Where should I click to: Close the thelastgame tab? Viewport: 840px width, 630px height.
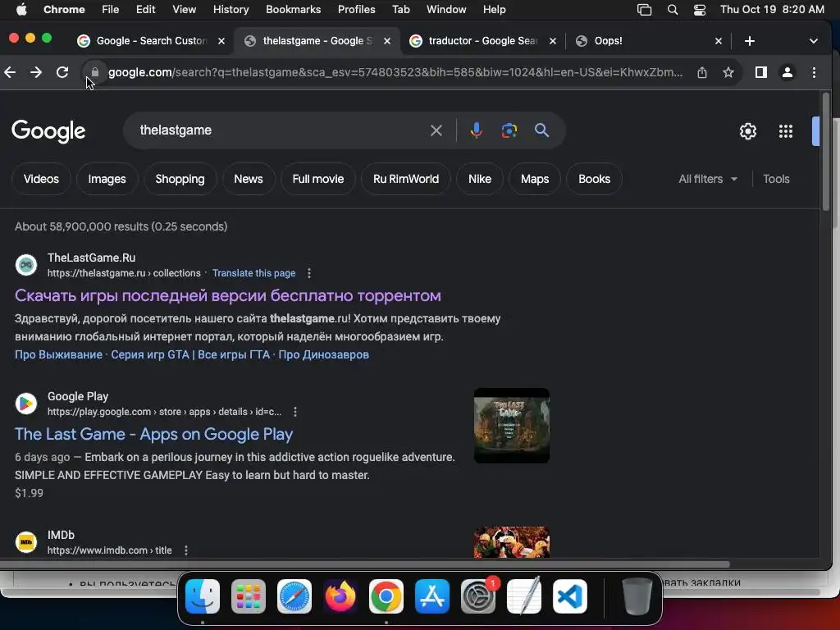(387, 41)
